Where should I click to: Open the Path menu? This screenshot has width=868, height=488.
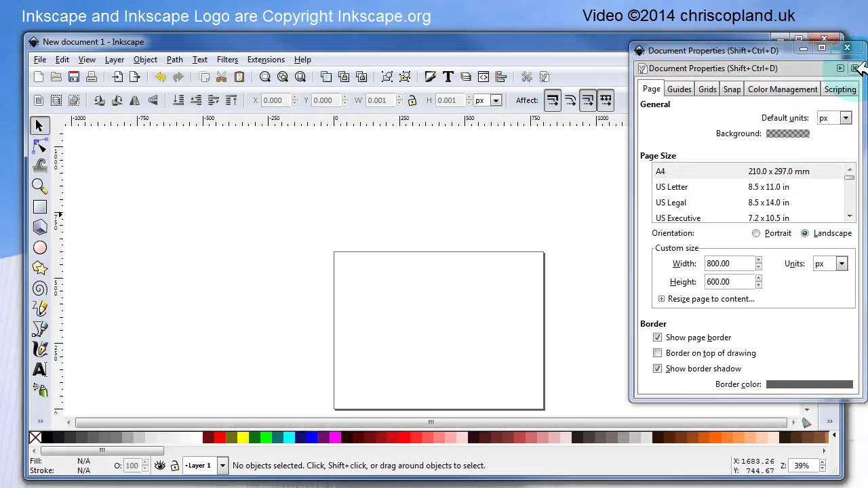(x=174, y=60)
